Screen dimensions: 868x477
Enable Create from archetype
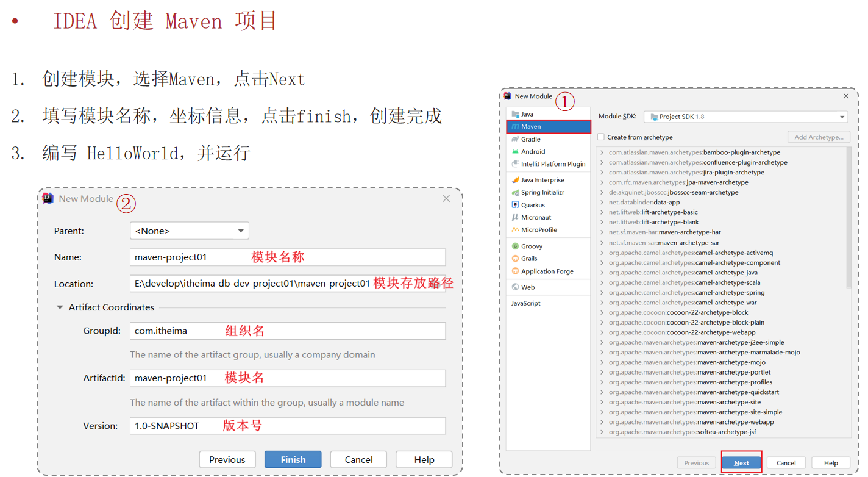[601, 137]
